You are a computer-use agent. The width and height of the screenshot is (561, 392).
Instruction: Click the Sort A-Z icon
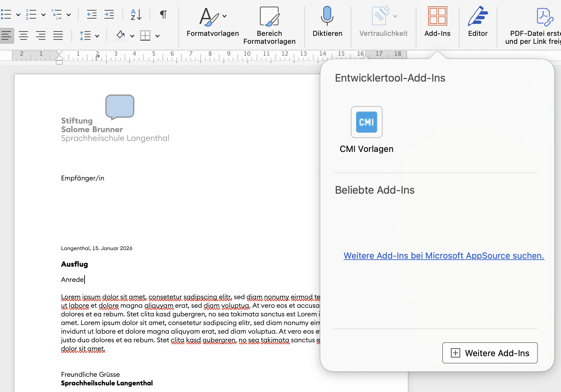coord(136,14)
